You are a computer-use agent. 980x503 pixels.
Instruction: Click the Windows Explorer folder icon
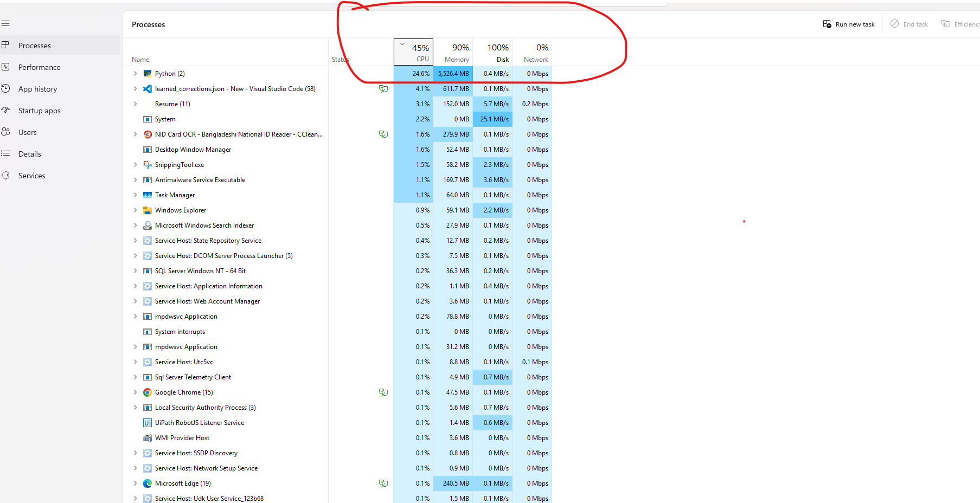147,210
